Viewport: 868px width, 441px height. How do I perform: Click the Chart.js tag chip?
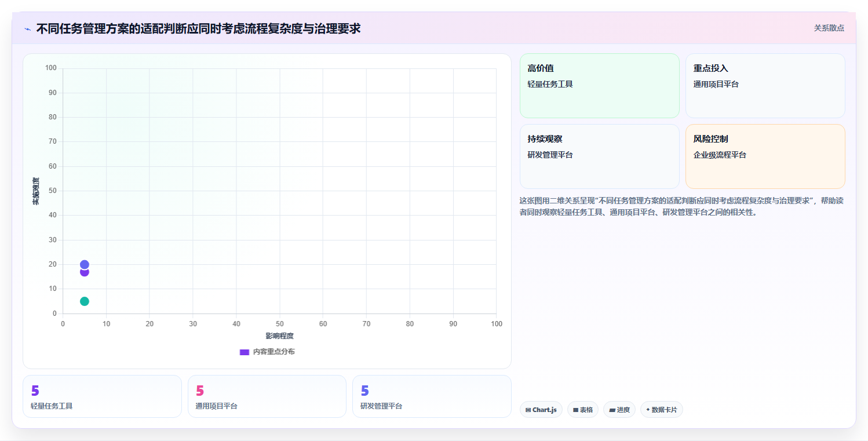pos(541,410)
